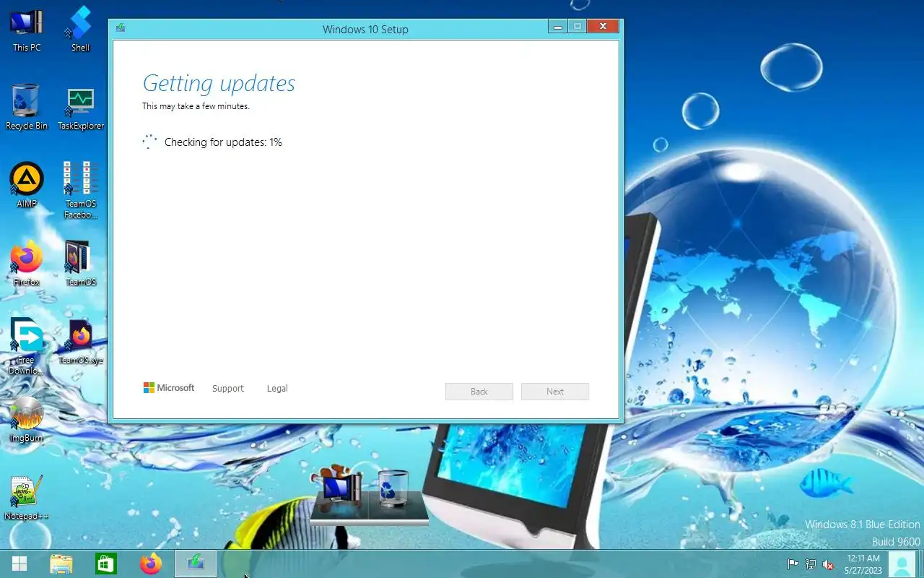Open the Start menu button

19,564
